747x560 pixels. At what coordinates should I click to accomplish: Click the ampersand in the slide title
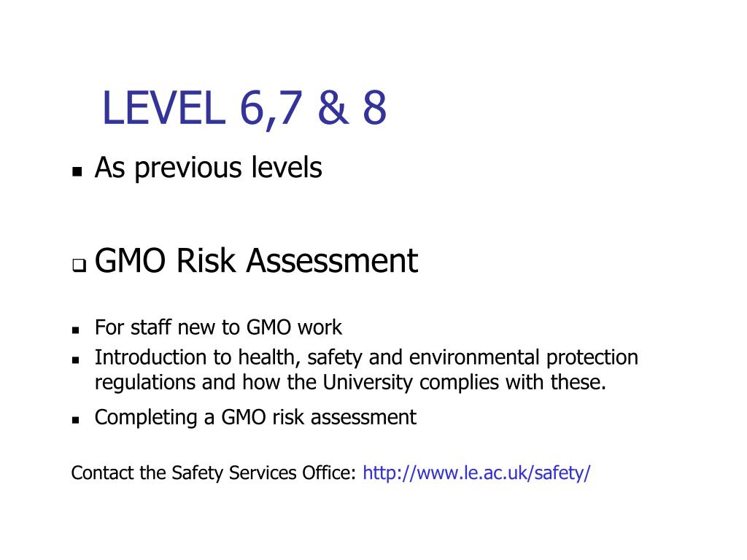[333, 108]
